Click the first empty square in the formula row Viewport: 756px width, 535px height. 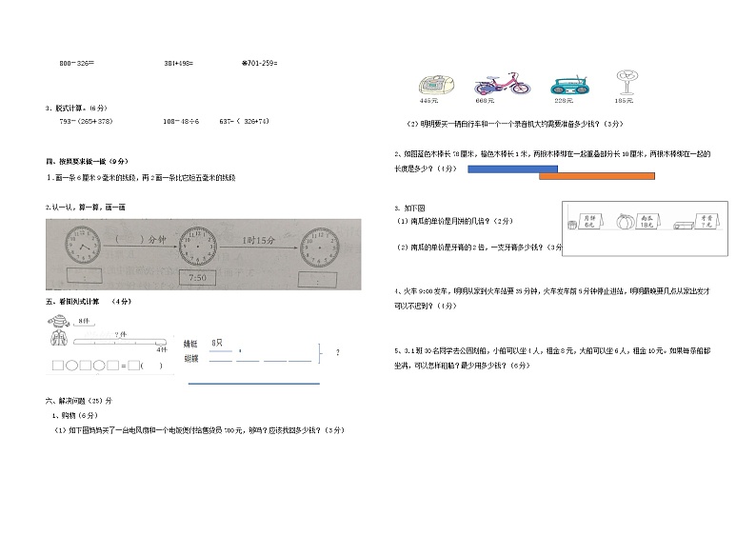coord(58,366)
